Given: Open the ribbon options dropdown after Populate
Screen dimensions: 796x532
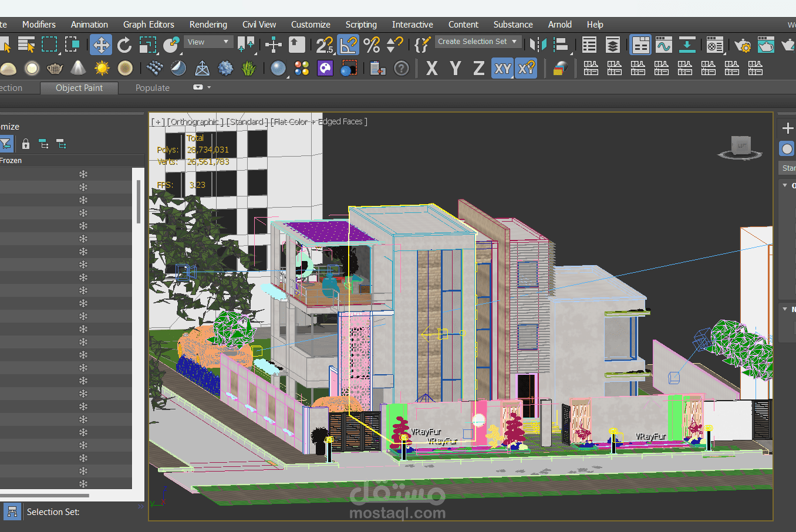Looking at the screenshot, I should pos(201,87).
